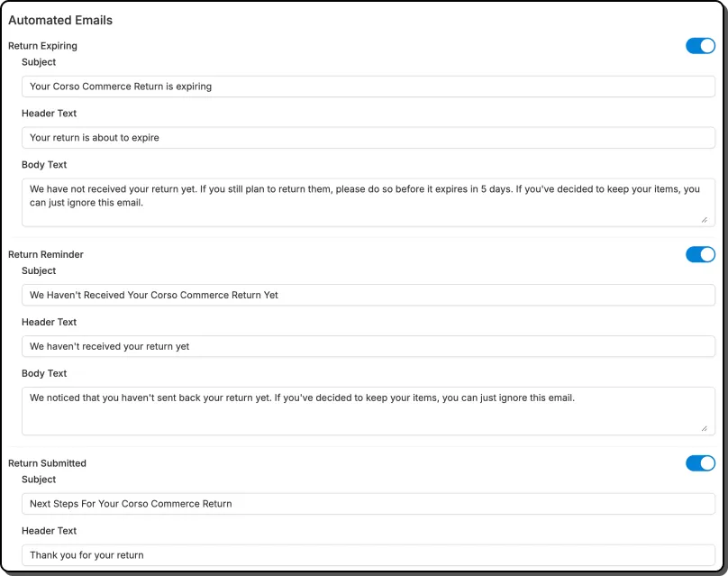Click the 'Your return is about to expire' field
The height and width of the screenshot is (576, 728).
pos(368,137)
